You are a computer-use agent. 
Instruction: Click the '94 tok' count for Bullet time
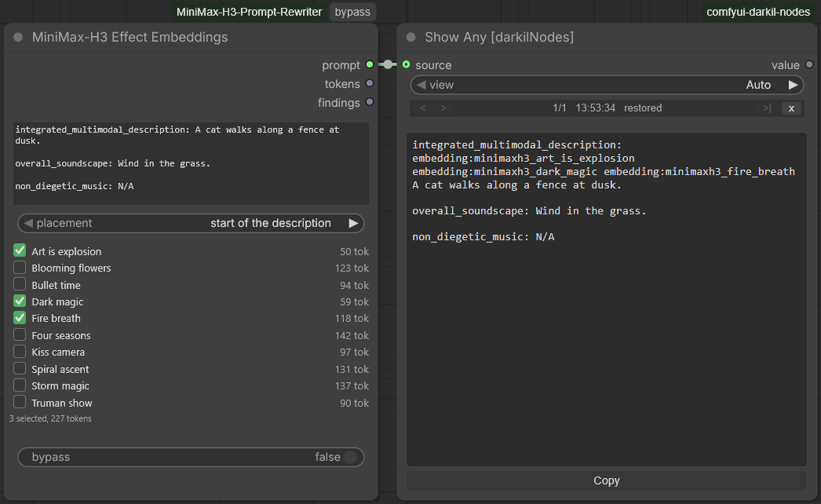(x=355, y=285)
